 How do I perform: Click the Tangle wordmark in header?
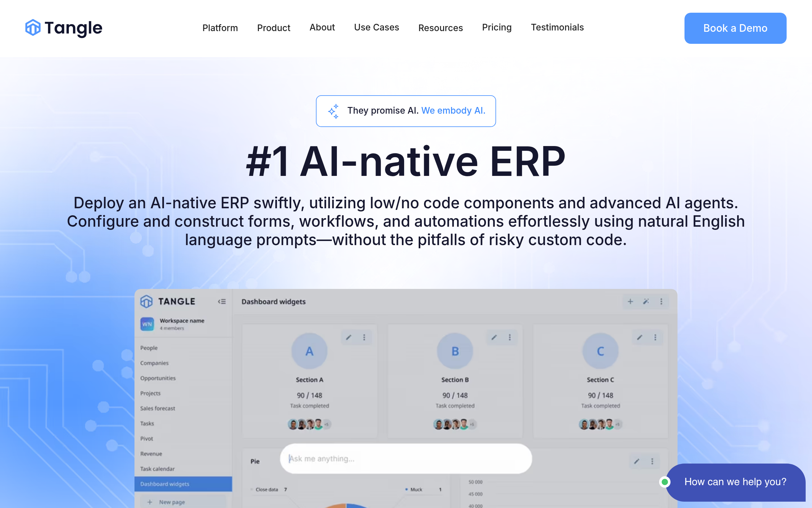click(x=74, y=28)
